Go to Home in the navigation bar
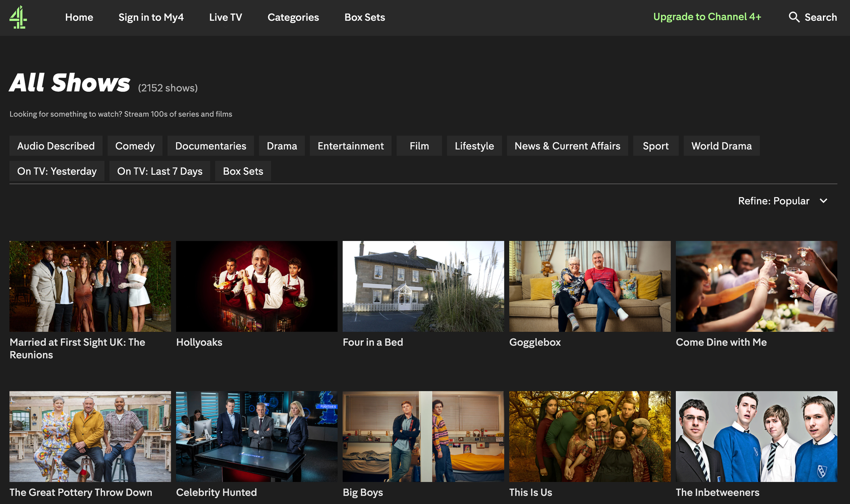 [79, 17]
